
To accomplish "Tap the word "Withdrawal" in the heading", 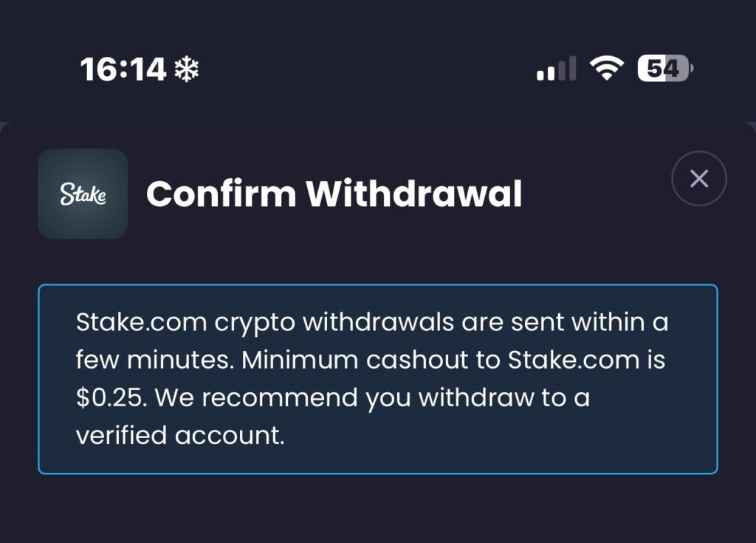I will pyautogui.click(x=414, y=194).
